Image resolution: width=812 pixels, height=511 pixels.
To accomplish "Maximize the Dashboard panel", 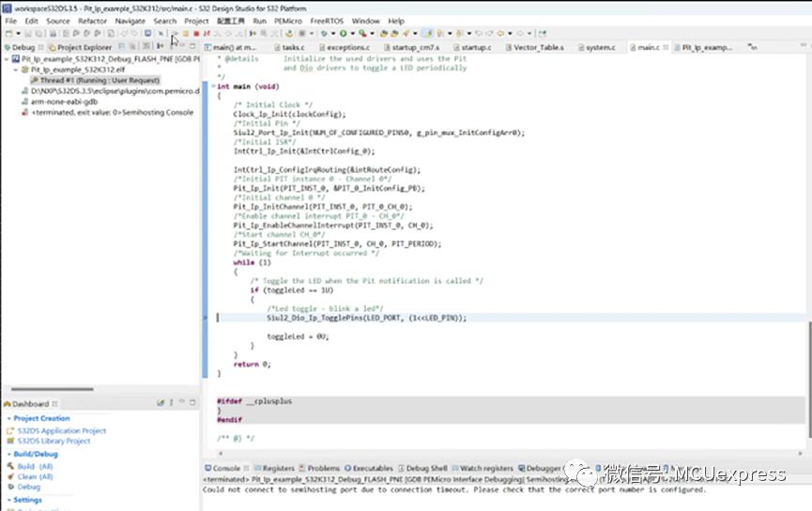I will [x=192, y=403].
